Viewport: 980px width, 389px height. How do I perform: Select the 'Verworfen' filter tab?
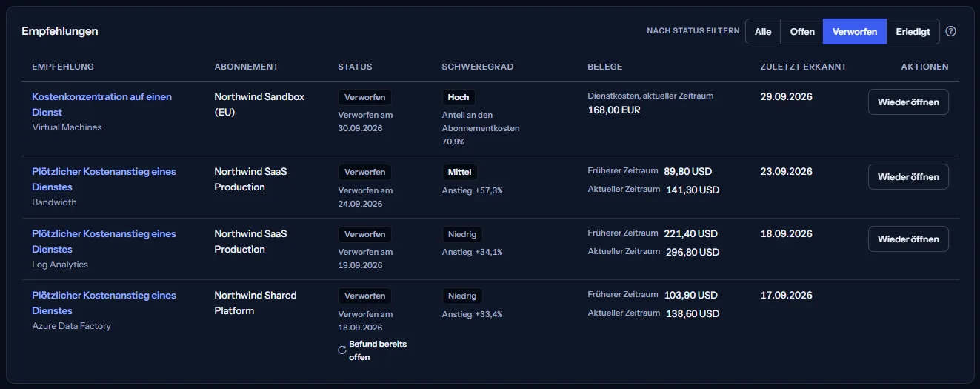[x=855, y=32]
